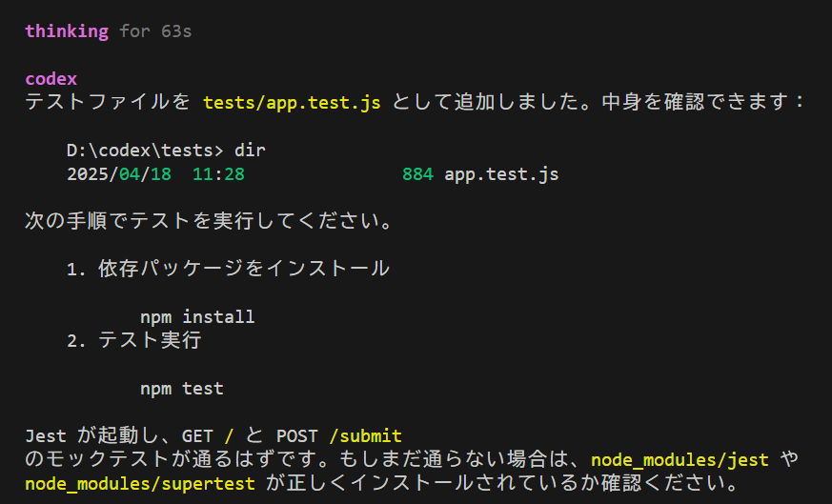Click the "npm test" command text
The height and width of the screenshot is (504, 832).
click(x=181, y=389)
